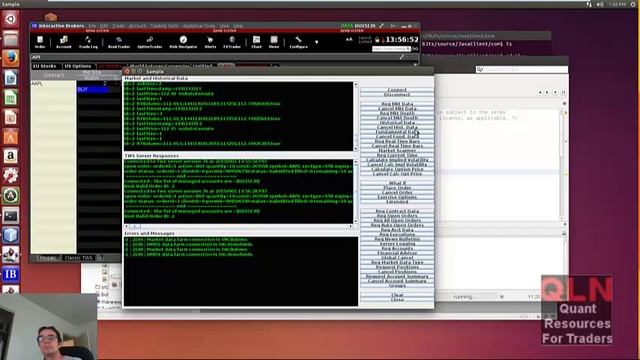Click the TWS ticker search field
This screenshot has width=640, height=360.
tap(391, 49)
